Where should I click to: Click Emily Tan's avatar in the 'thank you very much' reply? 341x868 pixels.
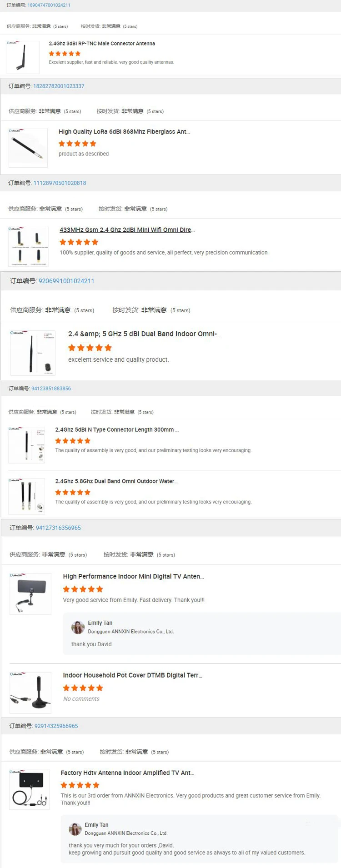click(x=75, y=829)
